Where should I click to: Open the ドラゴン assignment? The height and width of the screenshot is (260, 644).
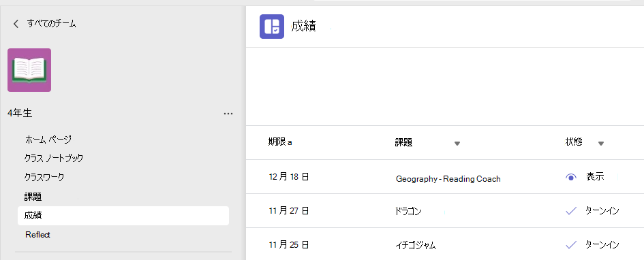[x=408, y=212]
